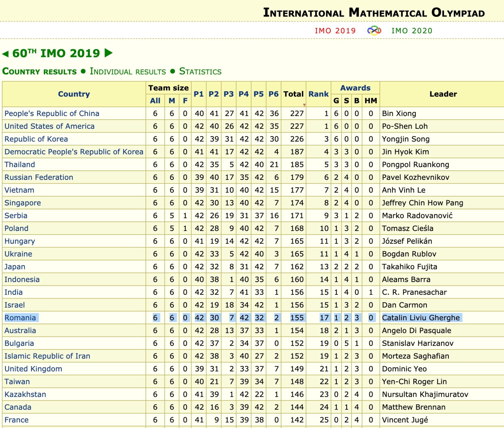
Task: Switch to Statistics tab
Action: point(200,72)
